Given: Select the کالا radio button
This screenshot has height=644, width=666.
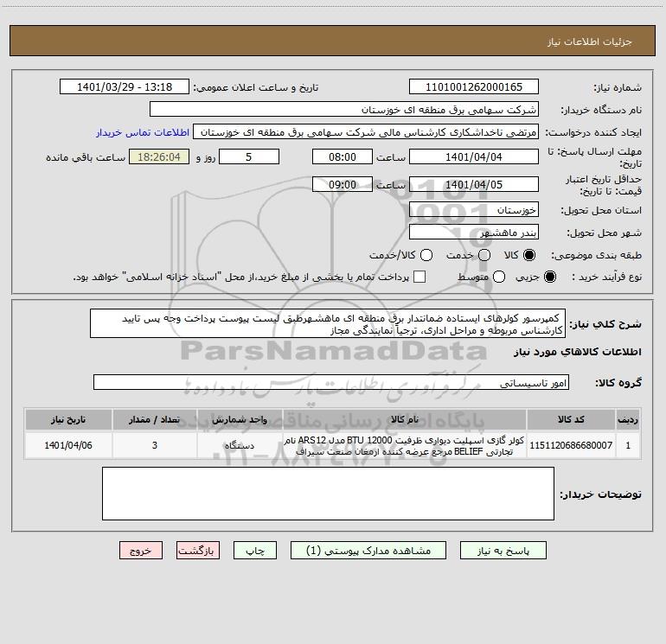Looking at the screenshot, I should pyautogui.click(x=529, y=255).
